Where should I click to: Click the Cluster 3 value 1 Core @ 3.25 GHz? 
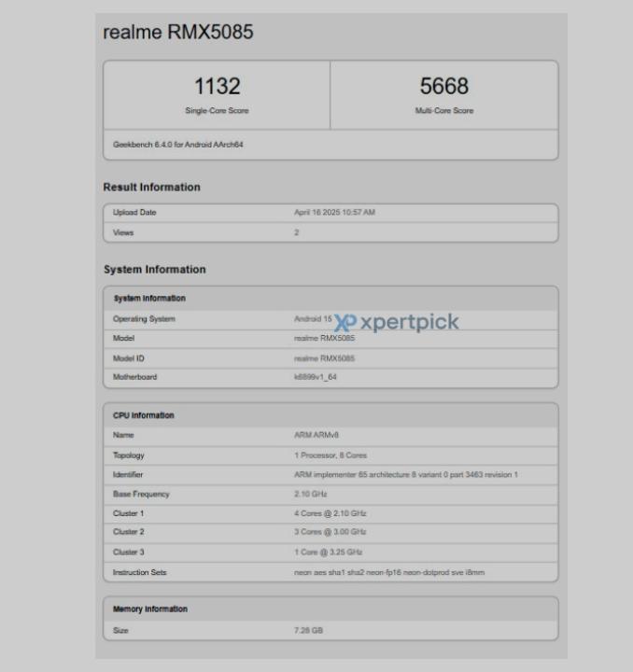[329, 552]
